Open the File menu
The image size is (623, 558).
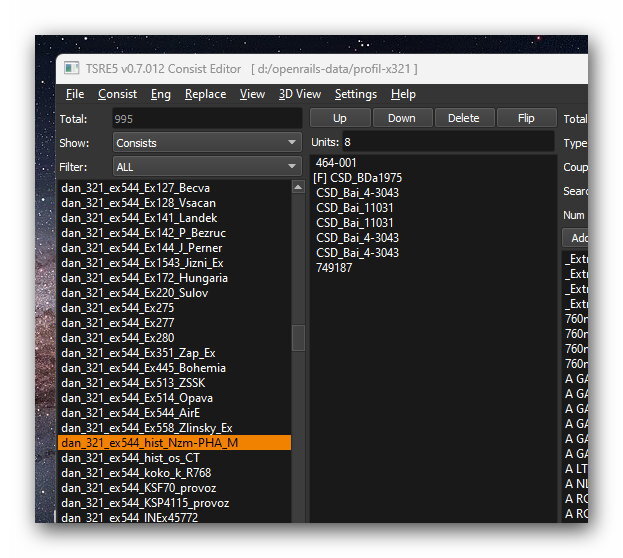pos(75,94)
